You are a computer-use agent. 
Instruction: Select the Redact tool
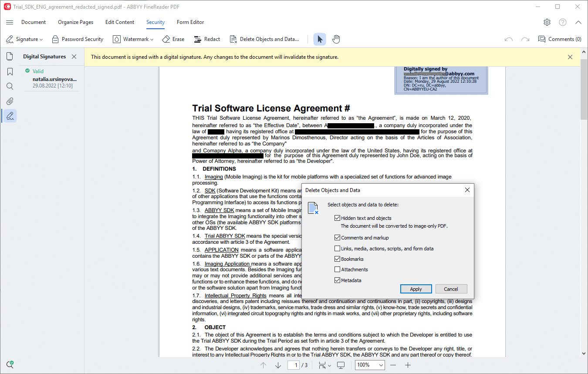pos(207,39)
